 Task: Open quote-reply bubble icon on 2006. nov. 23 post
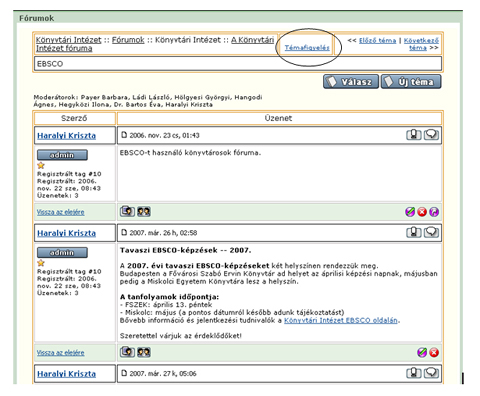[x=431, y=135]
